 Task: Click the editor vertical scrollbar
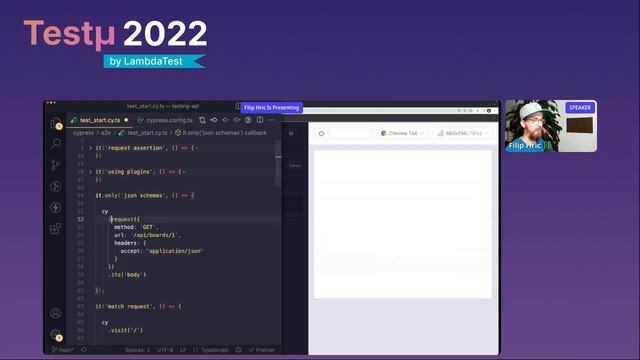tap(278, 163)
